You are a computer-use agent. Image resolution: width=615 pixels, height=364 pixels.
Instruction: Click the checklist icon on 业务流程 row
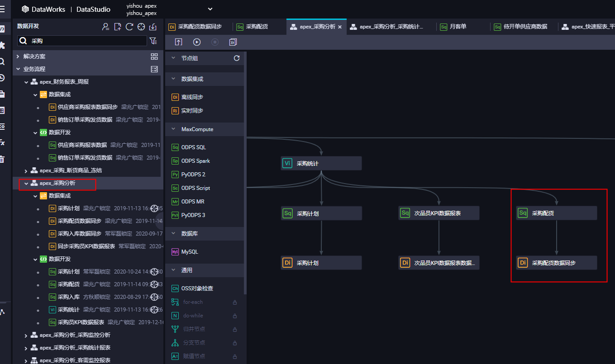[x=154, y=69]
